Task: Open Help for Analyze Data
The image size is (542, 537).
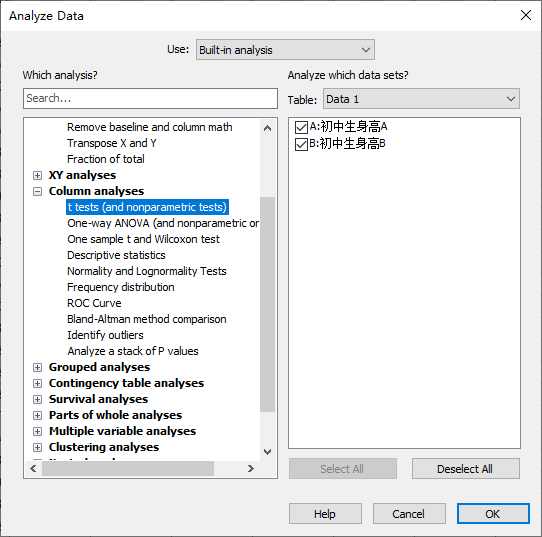Action: coord(325,514)
